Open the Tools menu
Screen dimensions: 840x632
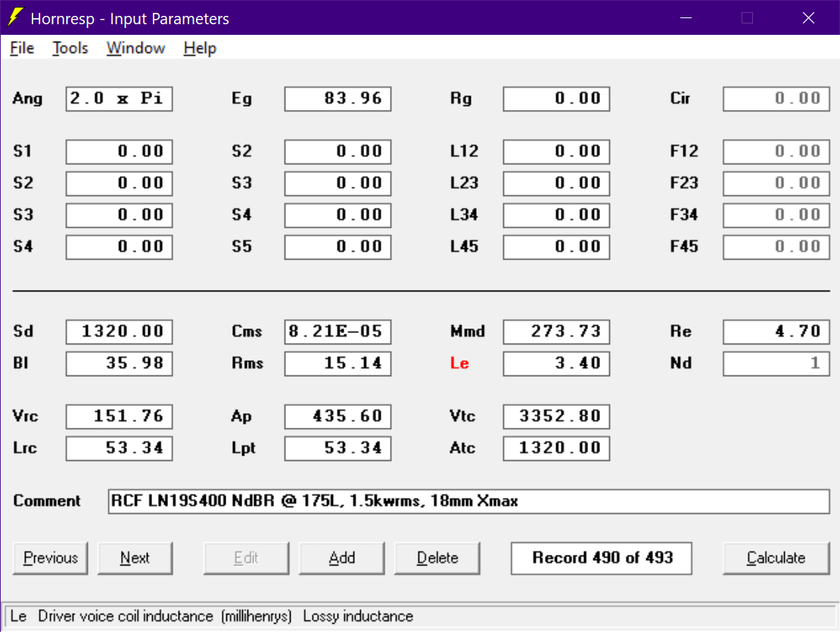[x=70, y=48]
